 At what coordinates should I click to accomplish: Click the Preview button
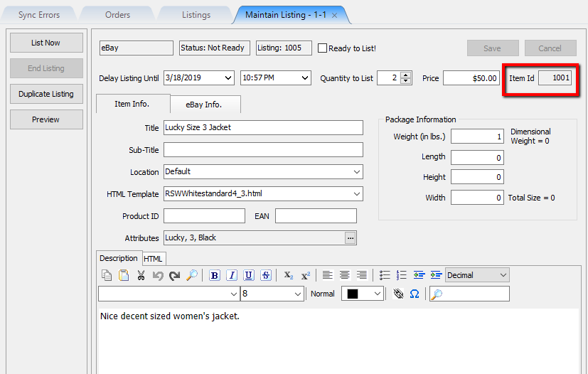pyautogui.click(x=46, y=119)
